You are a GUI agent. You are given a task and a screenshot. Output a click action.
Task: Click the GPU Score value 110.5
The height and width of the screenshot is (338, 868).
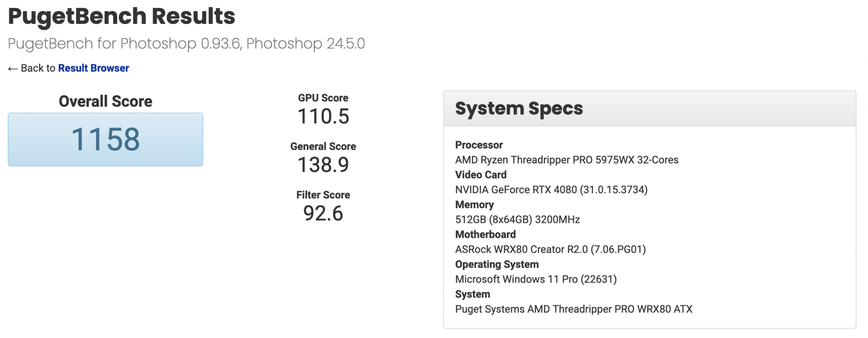323,116
